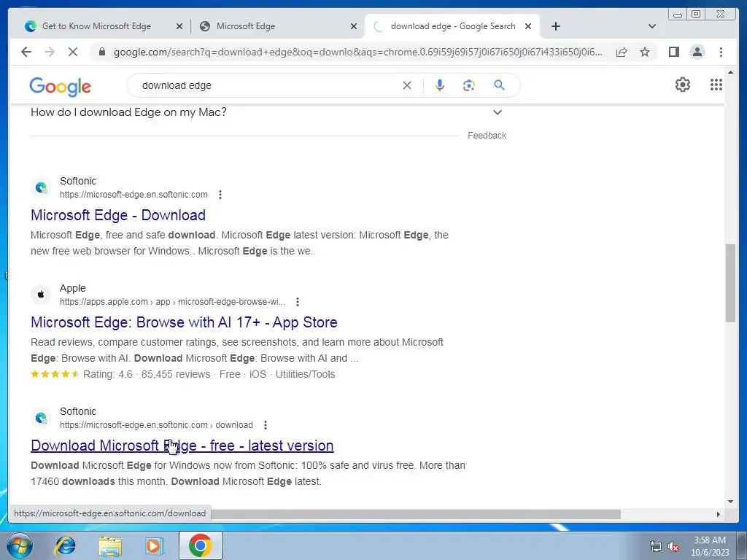Viewport: 747px width, 560px height.
Task: Bookmark this page with the star
Action: [x=645, y=52]
